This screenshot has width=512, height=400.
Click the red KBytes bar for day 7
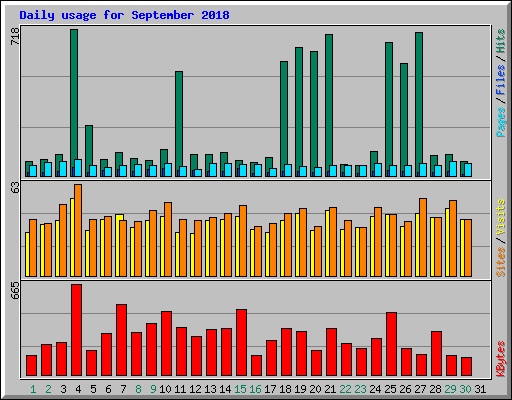pyautogui.click(x=121, y=340)
